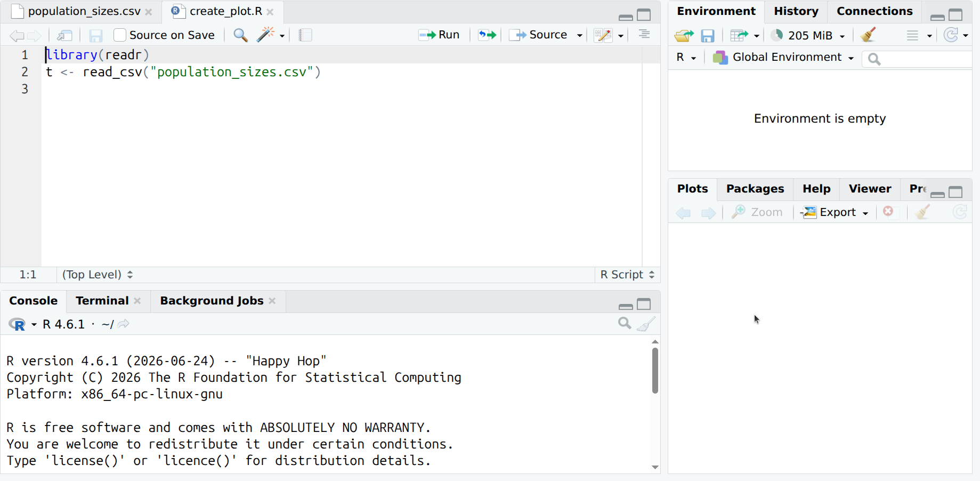The image size is (980, 481).
Task: Show in new window editor icon
Action: tap(65, 35)
